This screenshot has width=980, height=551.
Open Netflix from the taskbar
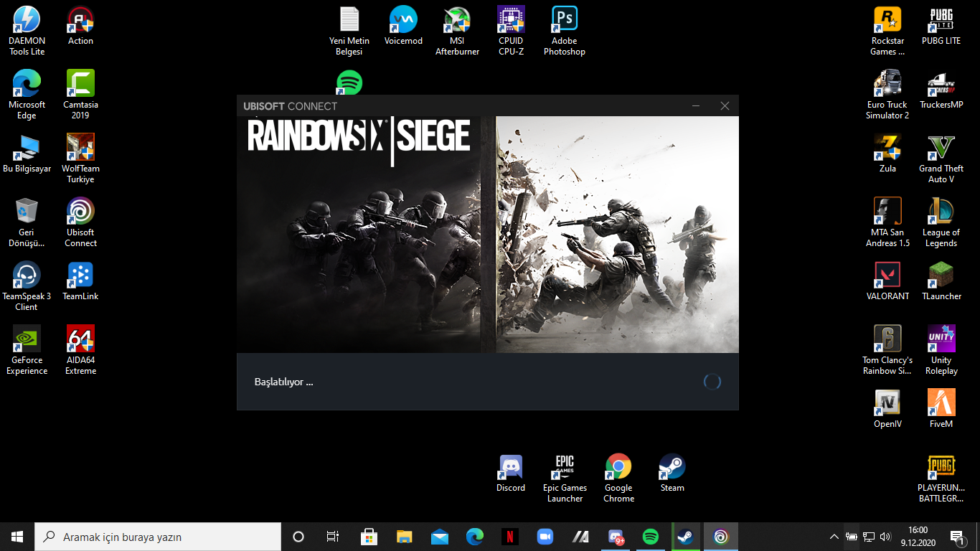510,537
